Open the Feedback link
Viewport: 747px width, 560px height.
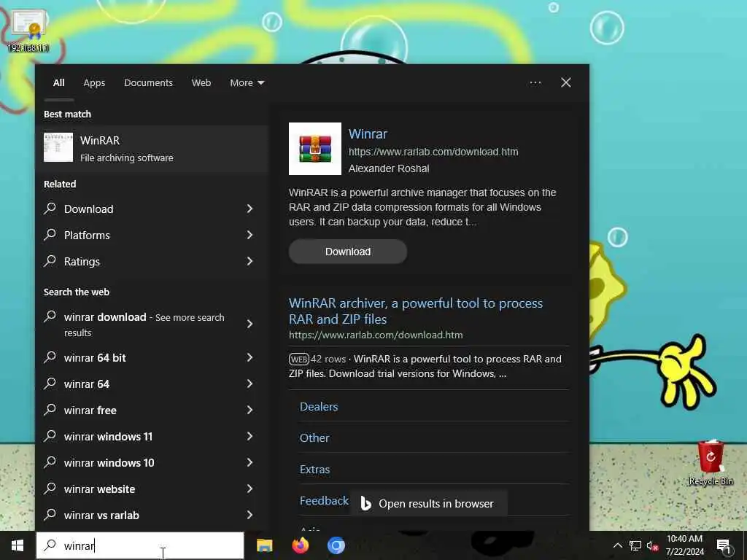tap(324, 501)
